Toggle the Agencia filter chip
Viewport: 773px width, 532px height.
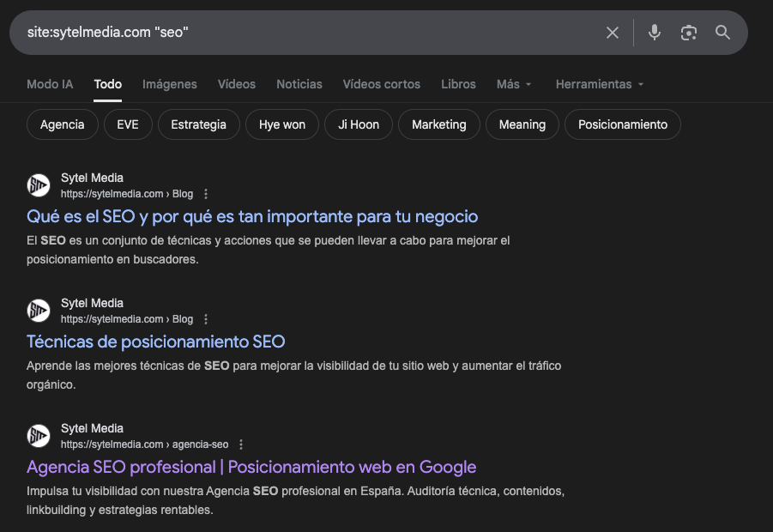click(61, 124)
